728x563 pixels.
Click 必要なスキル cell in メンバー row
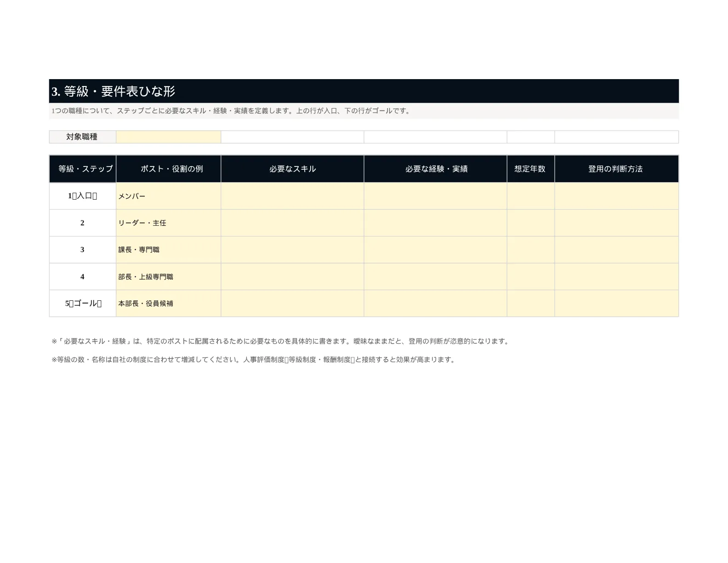(292, 196)
